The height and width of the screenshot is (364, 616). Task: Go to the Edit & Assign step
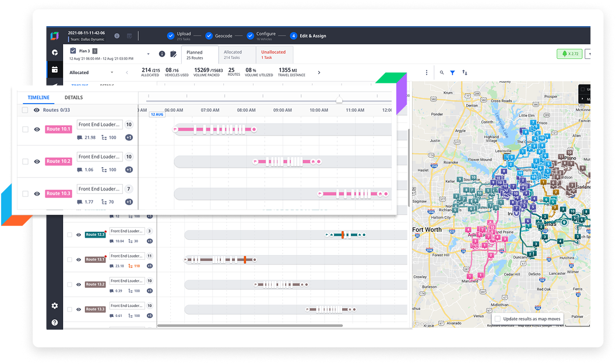pyautogui.click(x=308, y=36)
